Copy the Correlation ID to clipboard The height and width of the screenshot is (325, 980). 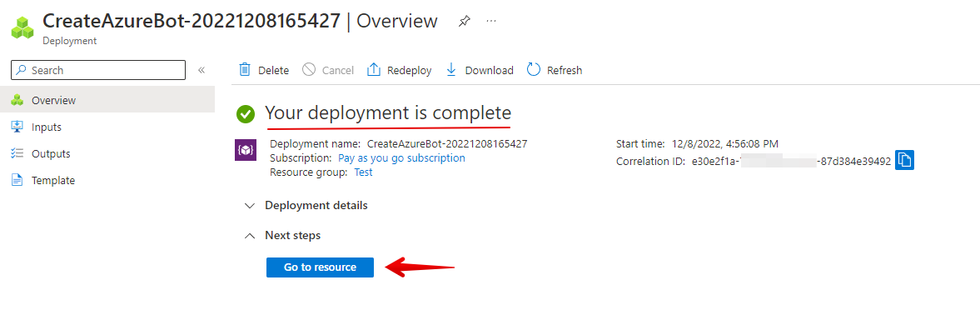pos(904,160)
